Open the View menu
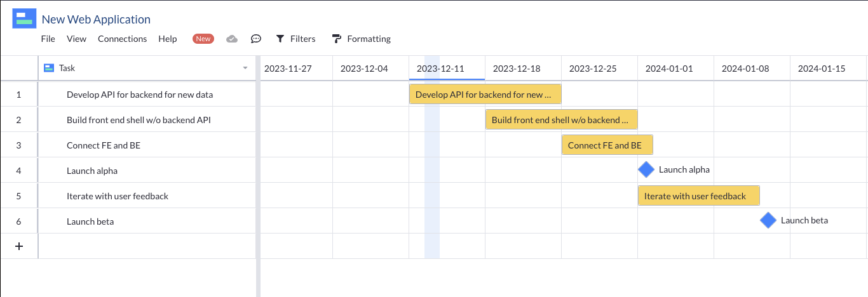Image resolution: width=868 pixels, height=297 pixels. tap(76, 39)
